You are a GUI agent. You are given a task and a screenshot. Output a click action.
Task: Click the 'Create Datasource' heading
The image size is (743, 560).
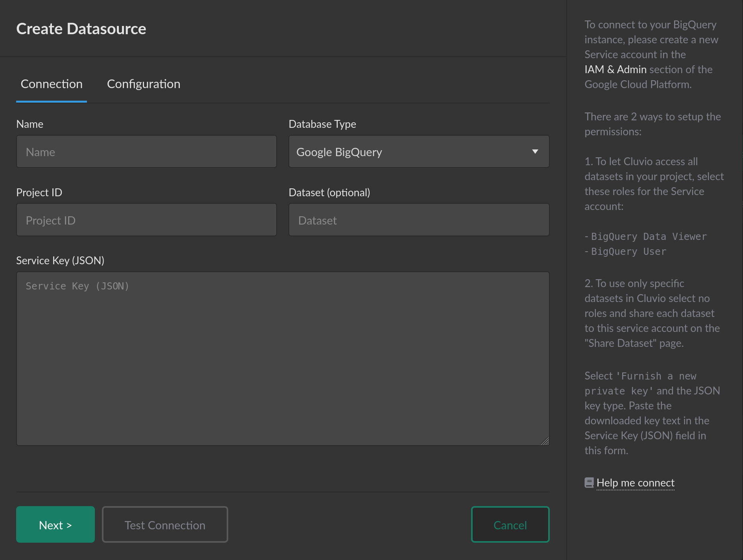pyautogui.click(x=81, y=29)
